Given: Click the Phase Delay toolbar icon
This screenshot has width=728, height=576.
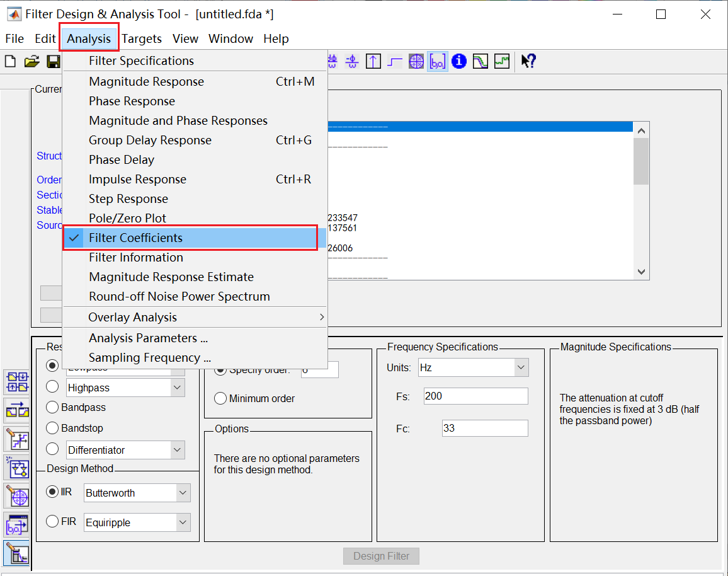Looking at the screenshot, I should [x=352, y=61].
